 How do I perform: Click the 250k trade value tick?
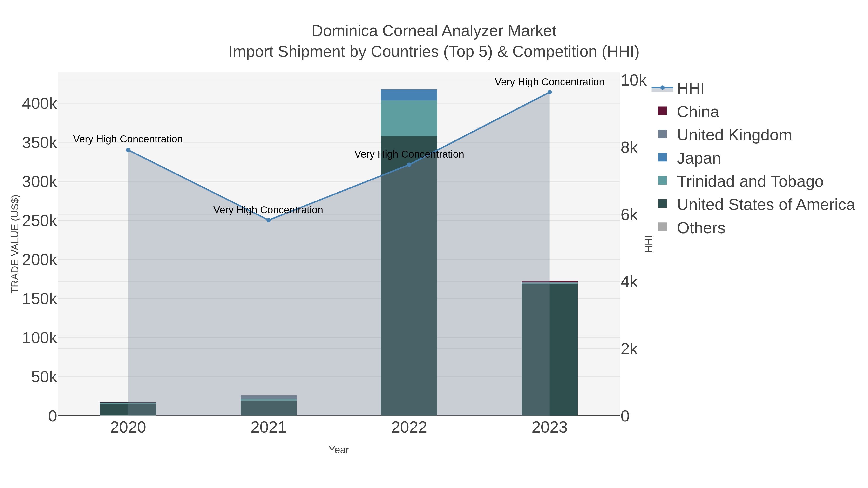[x=40, y=221]
